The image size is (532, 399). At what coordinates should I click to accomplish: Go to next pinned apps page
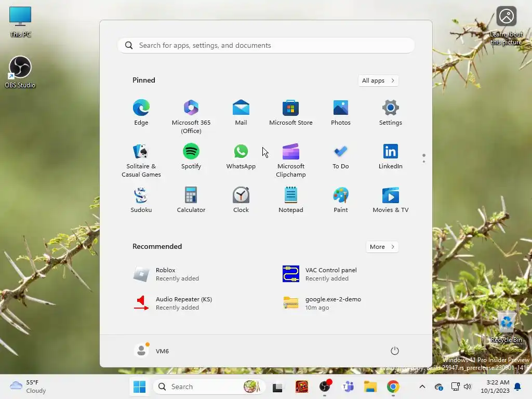click(424, 162)
